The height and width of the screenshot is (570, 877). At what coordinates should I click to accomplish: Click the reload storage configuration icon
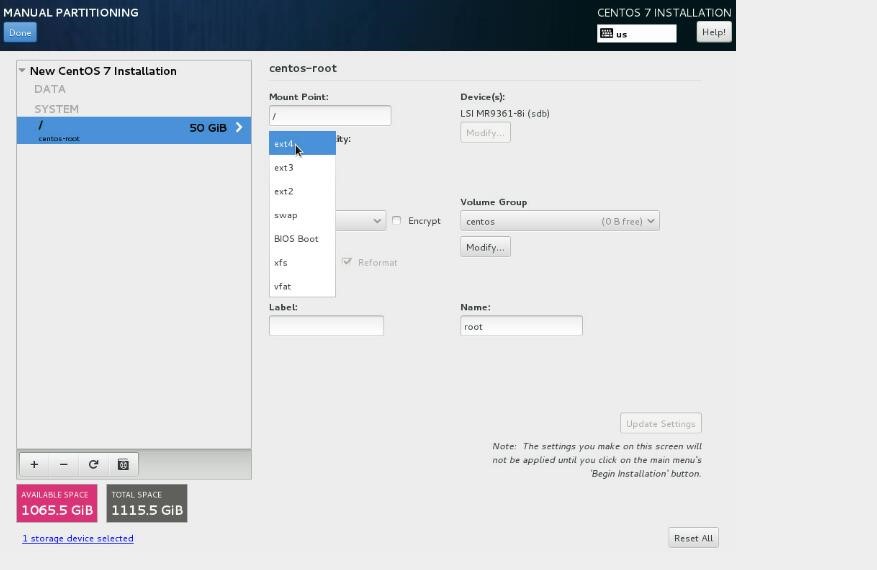(x=94, y=464)
